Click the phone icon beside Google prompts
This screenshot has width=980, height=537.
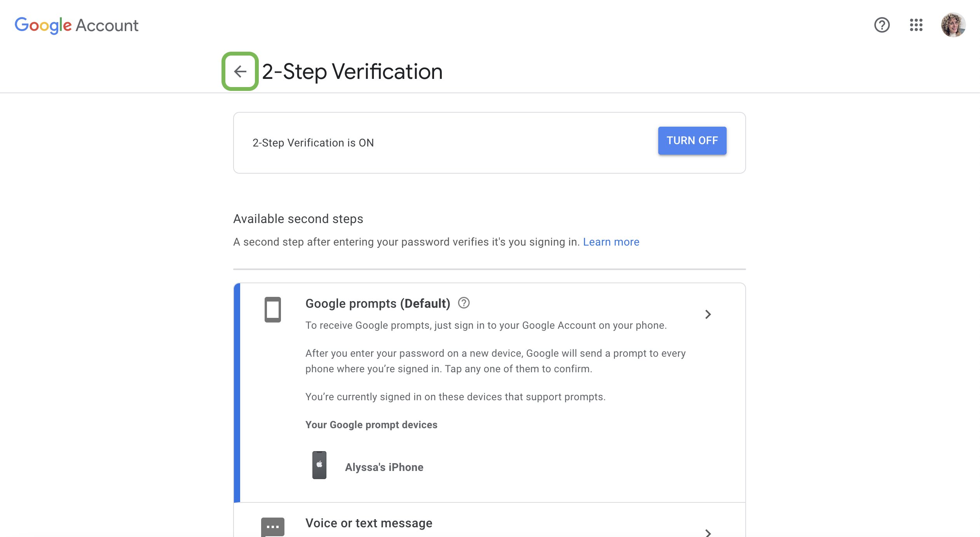[272, 310]
